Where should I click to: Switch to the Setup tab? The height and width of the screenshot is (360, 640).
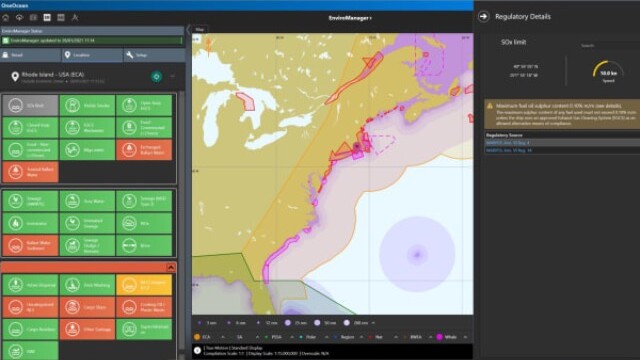click(x=154, y=55)
